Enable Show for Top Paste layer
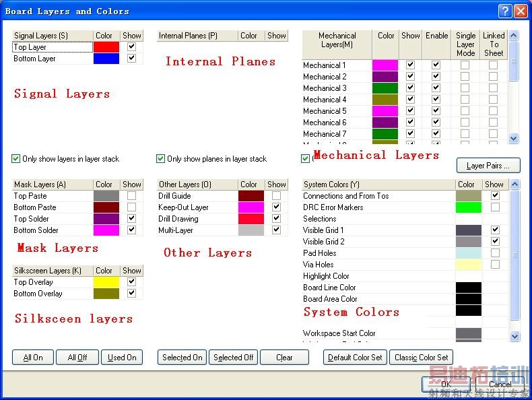This screenshot has width=532, height=400. (x=131, y=195)
